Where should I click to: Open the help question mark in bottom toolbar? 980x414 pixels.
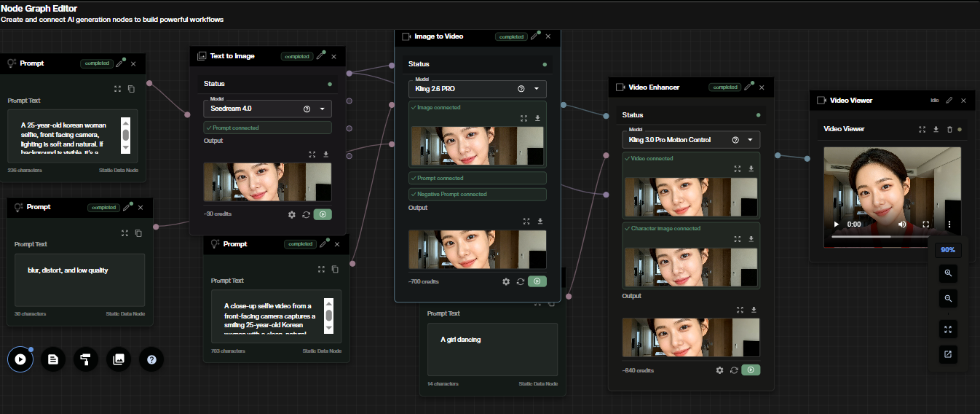pyautogui.click(x=151, y=359)
